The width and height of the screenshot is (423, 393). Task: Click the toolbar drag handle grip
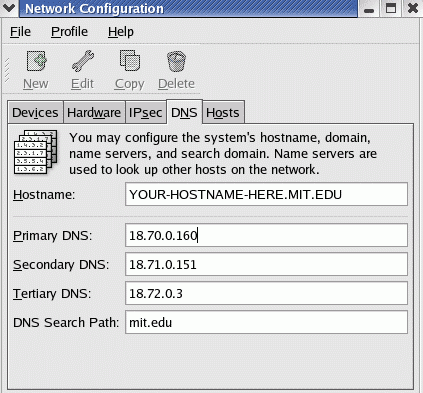click(x=6, y=70)
